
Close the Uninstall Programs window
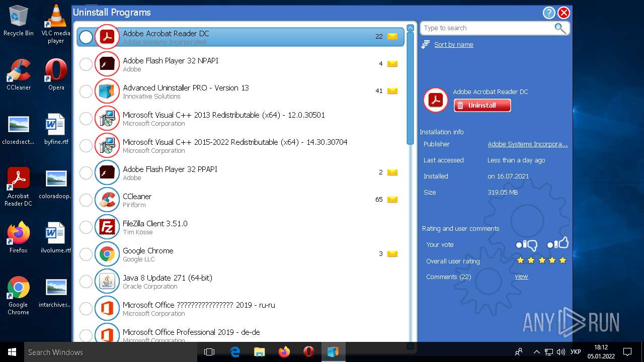(564, 13)
